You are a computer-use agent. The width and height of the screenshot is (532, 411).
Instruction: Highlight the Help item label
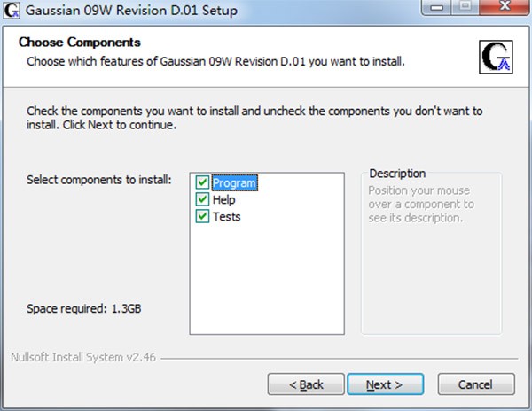coord(223,200)
